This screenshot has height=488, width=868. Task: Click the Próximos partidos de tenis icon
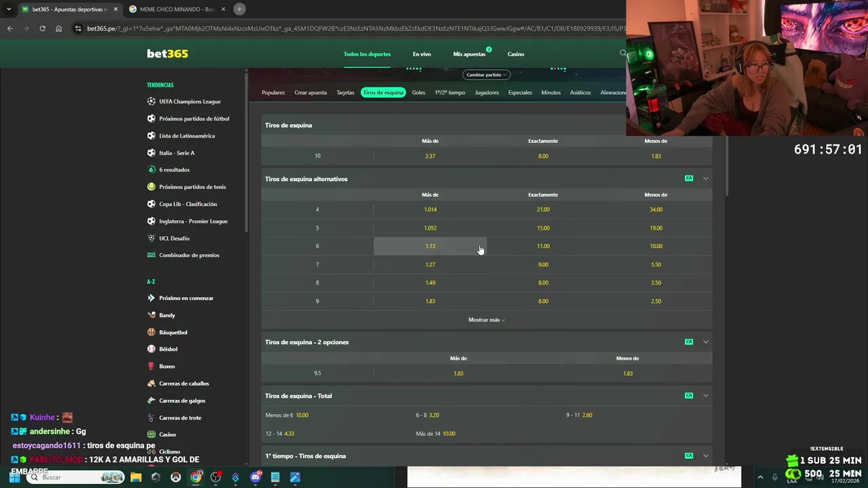coord(151,186)
